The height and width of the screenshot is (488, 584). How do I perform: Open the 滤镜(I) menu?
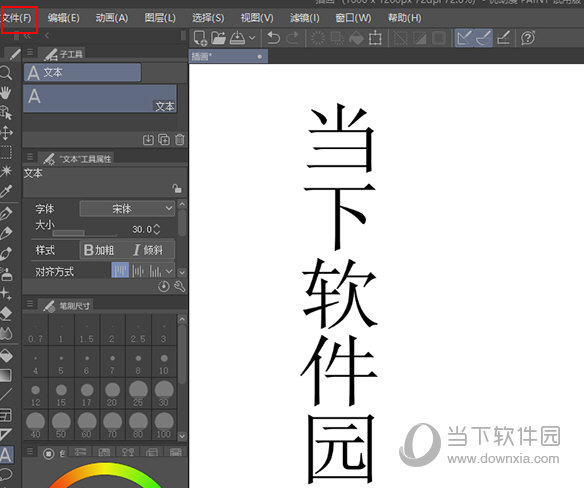305,18
